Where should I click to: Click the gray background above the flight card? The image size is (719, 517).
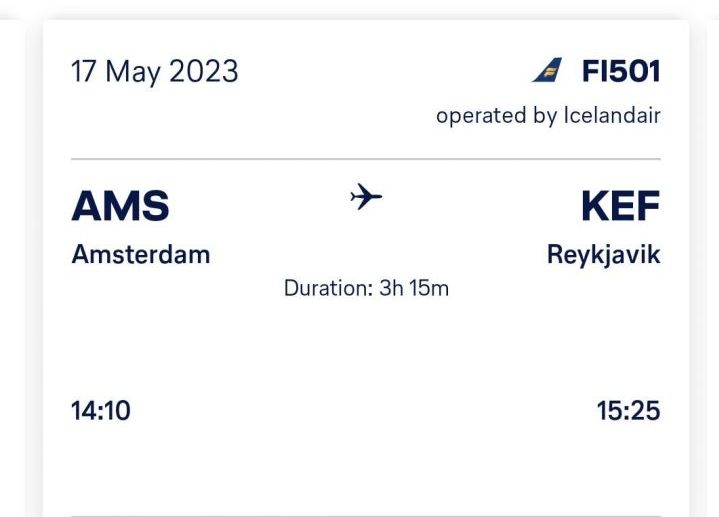coord(366,8)
